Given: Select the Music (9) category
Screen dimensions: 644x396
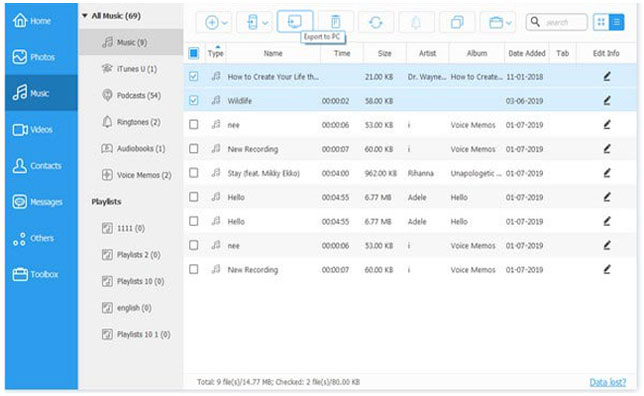Looking at the screenshot, I should coord(131,42).
